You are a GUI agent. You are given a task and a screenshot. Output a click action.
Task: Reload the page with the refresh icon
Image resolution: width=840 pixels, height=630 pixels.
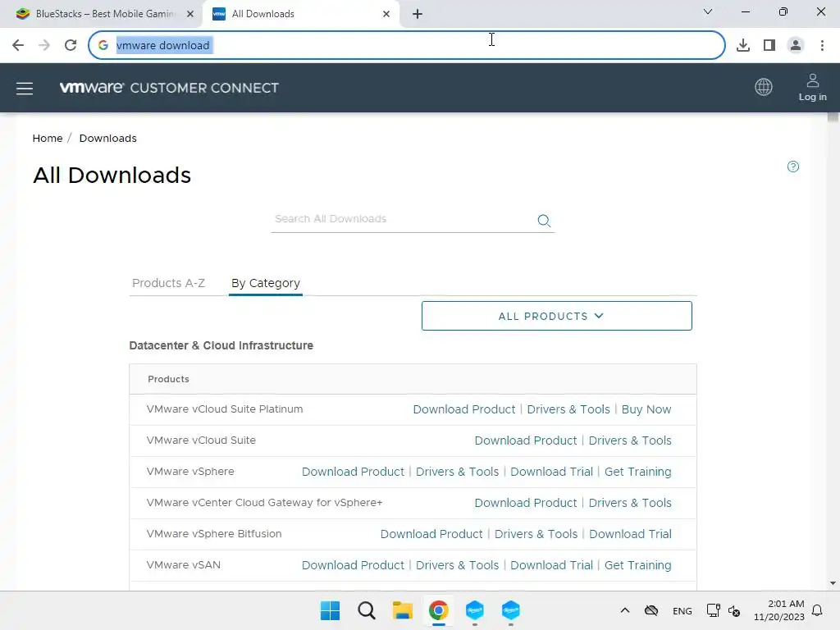(71, 45)
